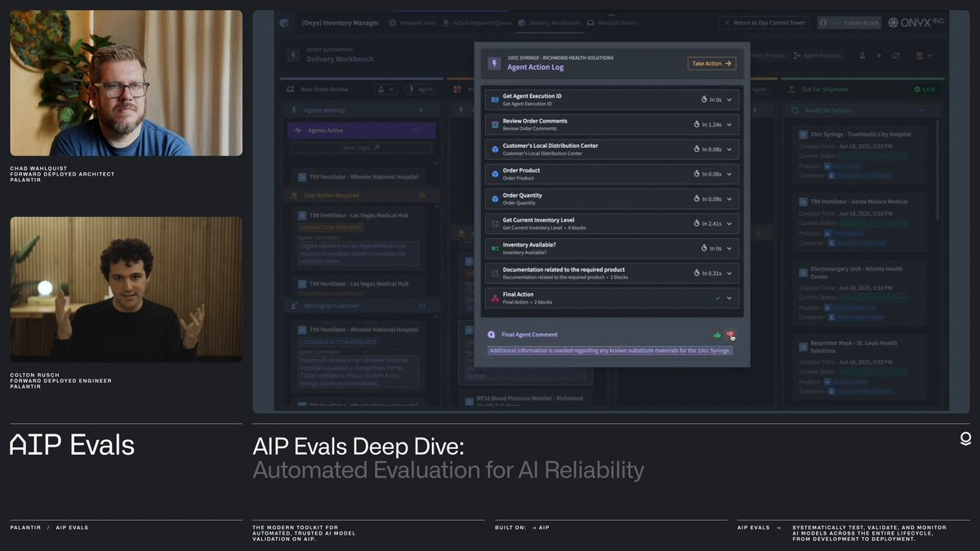Open the T99 Ventilator - Santa Monica Medical card
Screen dimensions: 980x551
pyautogui.click(x=862, y=222)
